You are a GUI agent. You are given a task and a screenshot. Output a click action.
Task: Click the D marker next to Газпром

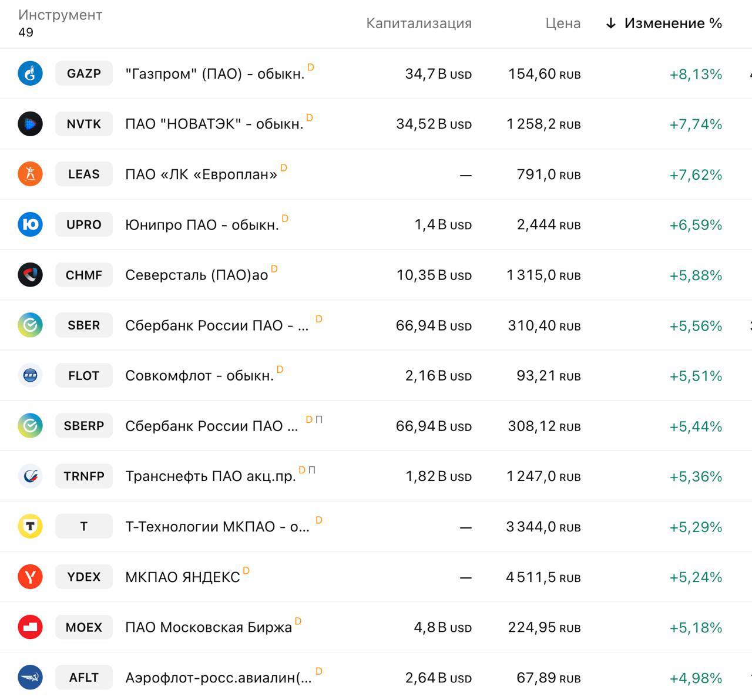[x=311, y=68]
